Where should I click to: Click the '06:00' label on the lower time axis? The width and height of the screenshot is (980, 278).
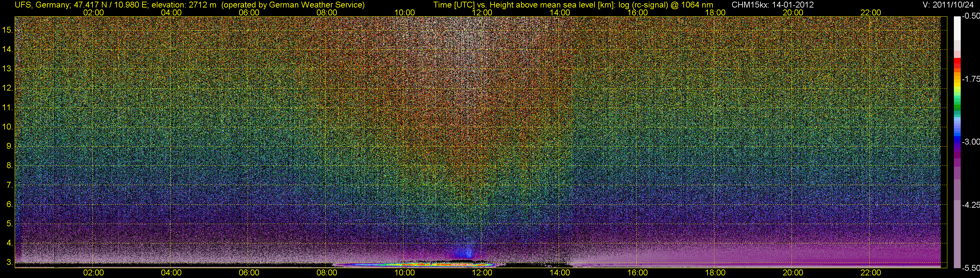click(x=249, y=273)
